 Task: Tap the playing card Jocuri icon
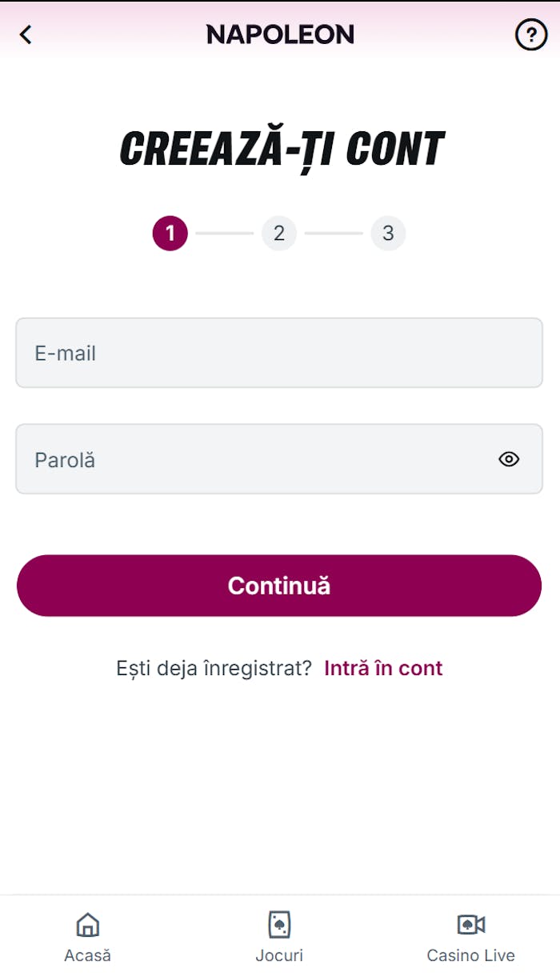279,925
